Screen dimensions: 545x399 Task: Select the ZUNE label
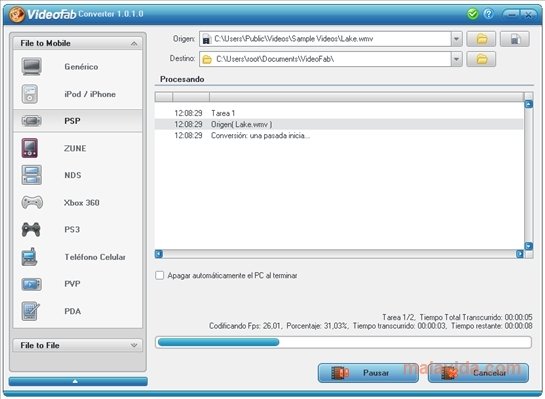coord(75,148)
